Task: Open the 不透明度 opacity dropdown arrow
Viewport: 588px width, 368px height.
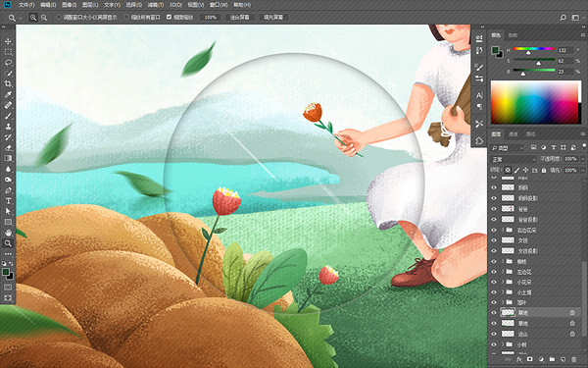Action: (x=582, y=159)
